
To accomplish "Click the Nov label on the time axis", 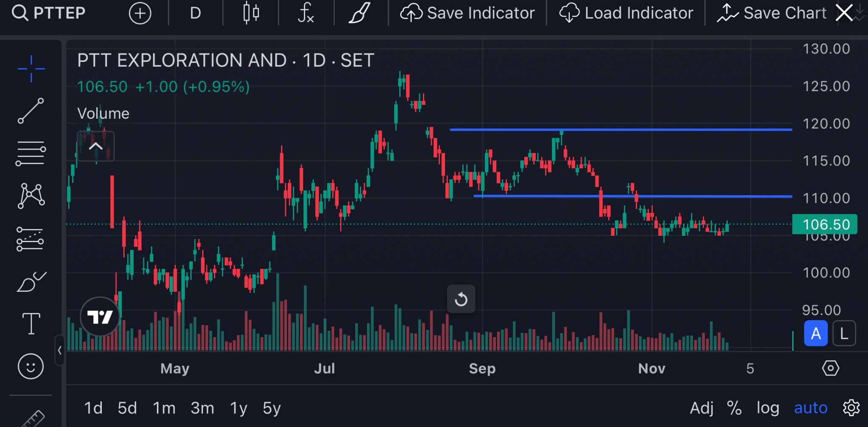I will coord(652,368).
